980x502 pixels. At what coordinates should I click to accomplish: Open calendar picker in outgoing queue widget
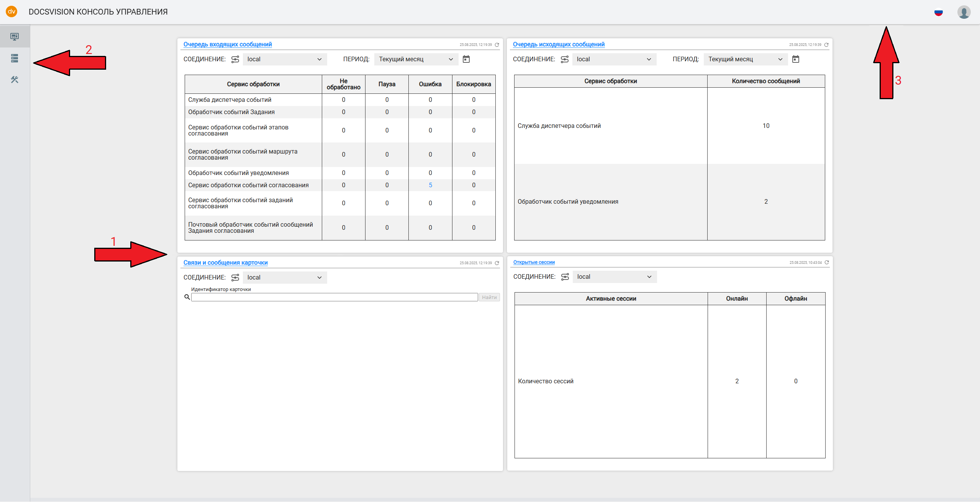coord(795,59)
